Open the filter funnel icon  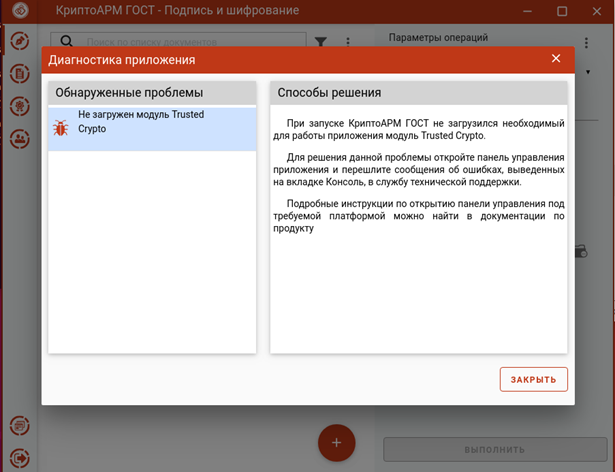[x=321, y=42]
